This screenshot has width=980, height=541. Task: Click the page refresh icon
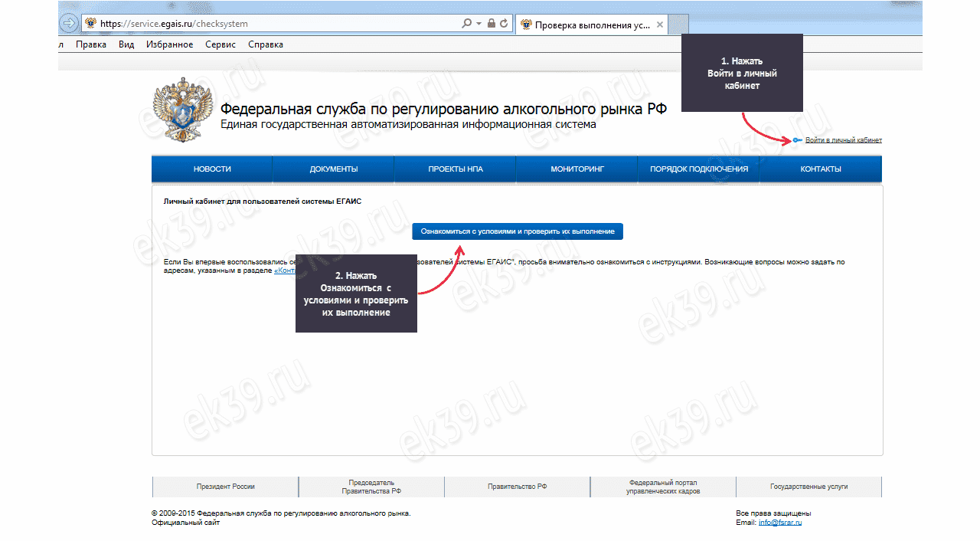[504, 24]
